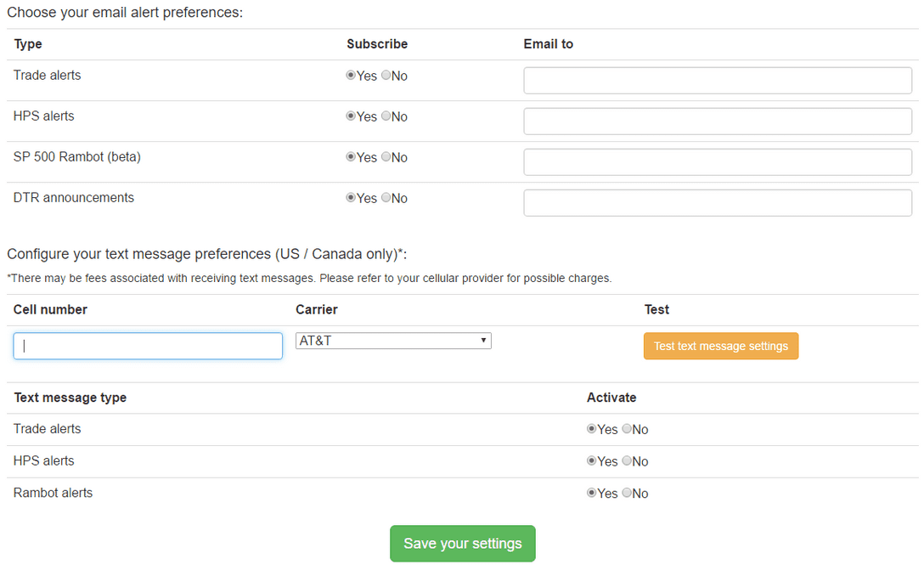Click the DTR announcements email field
This screenshot has width=924, height=576.
[718, 203]
